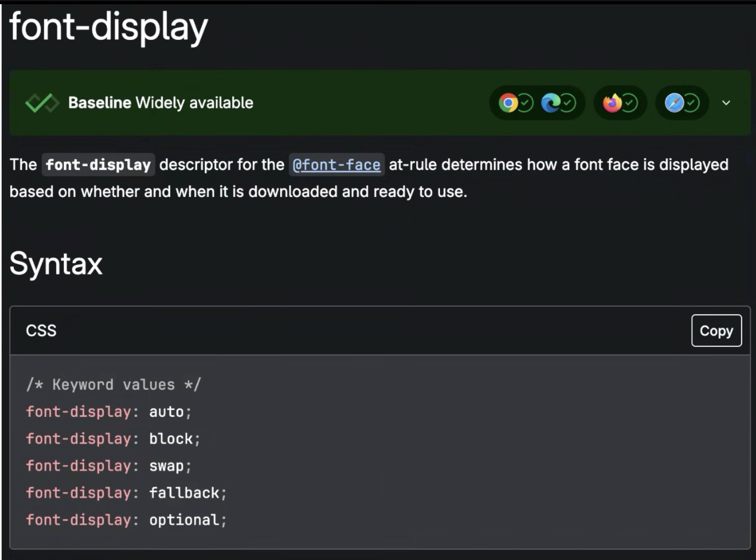Viewport: 756px width, 560px height.
Task: Click the green Baseline checkmark logo
Action: click(42, 103)
